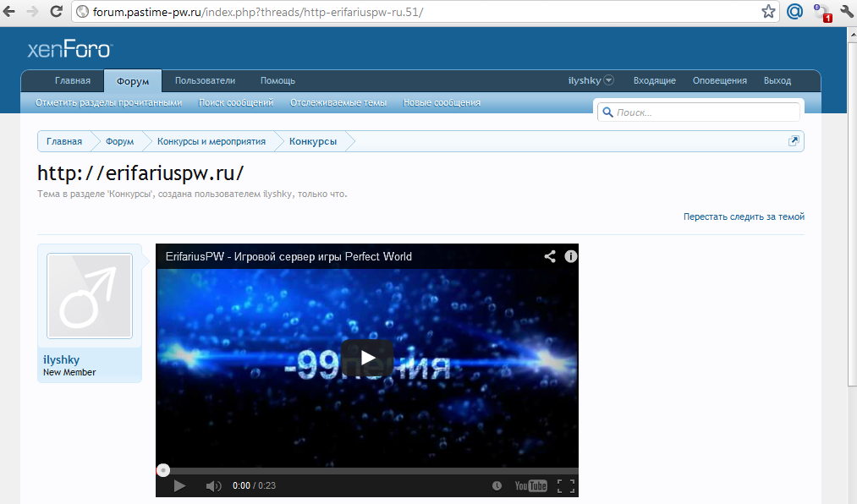The width and height of the screenshot is (857, 504).
Task: Enter fullscreen video mode
Action: click(x=566, y=485)
